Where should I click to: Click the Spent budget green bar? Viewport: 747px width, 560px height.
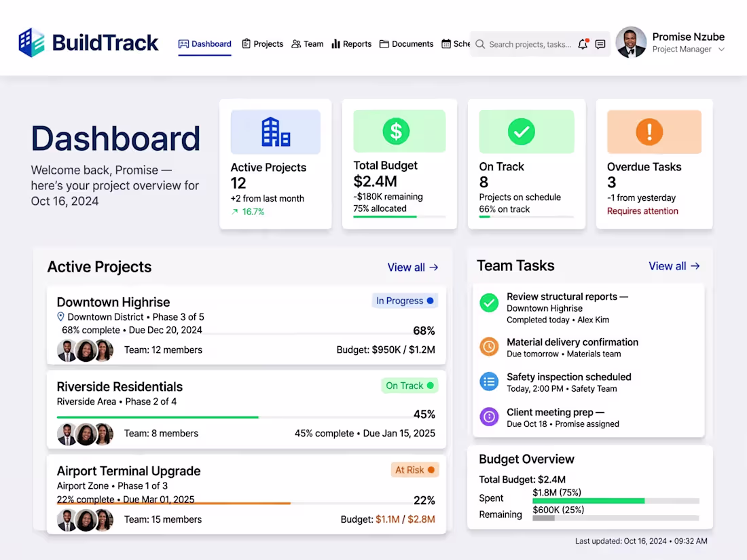[x=588, y=501]
